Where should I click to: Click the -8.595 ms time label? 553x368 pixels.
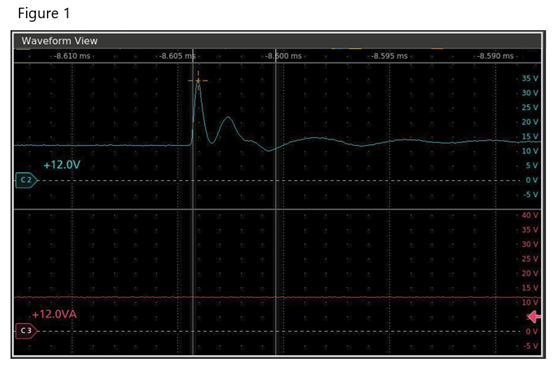point(390,56)
